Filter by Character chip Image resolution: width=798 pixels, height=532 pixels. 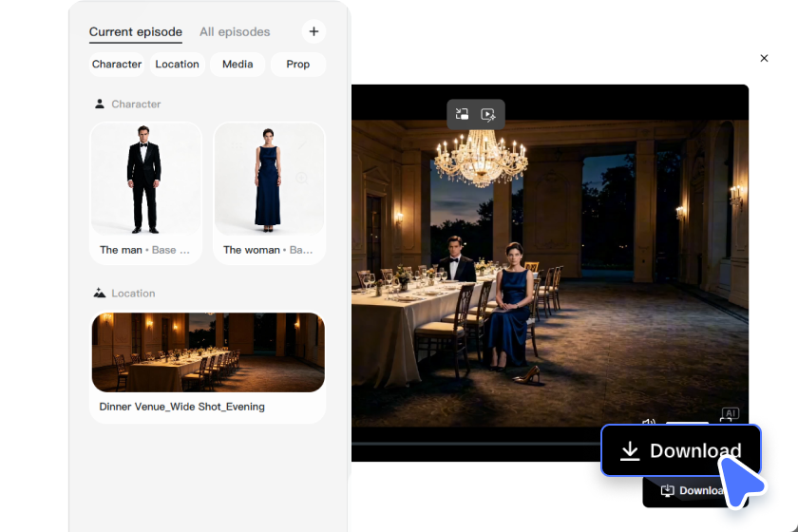117,65
